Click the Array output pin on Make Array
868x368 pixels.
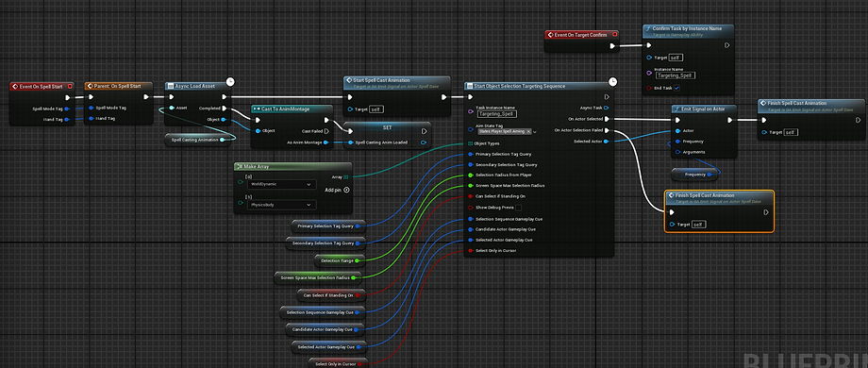(x=346, y=177)
